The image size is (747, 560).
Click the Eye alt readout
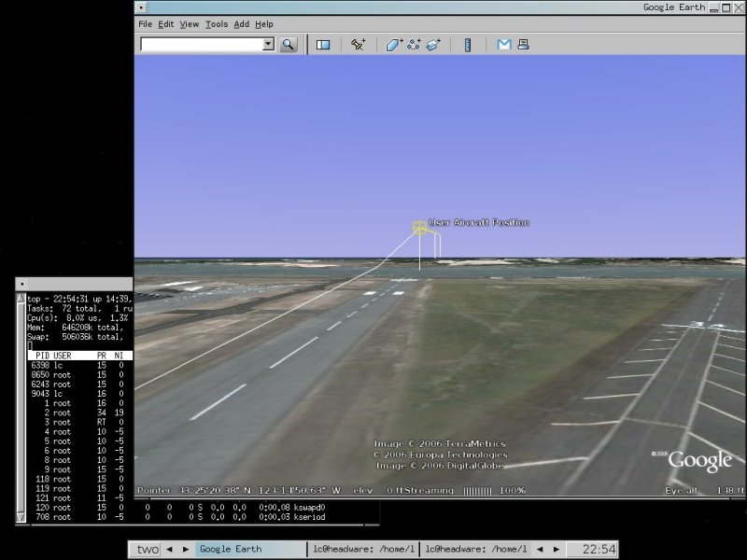[x=704, y=491]
